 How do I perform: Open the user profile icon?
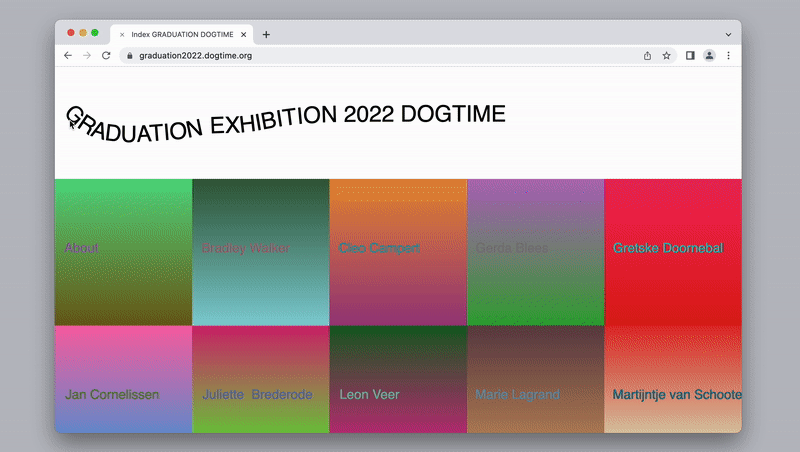click(709, 56)
